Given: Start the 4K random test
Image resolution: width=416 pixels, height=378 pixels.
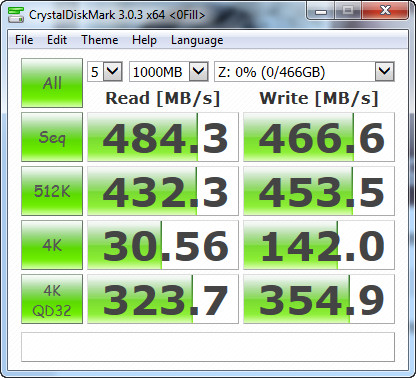Looking at the screenshot, I should pyautogui.click(x=52, y=245).
